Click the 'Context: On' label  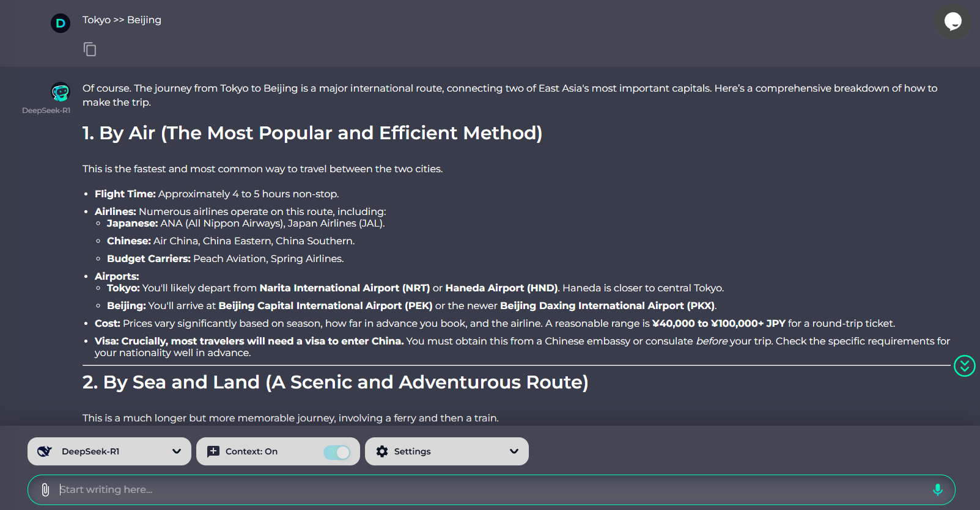tap(251, 451)
